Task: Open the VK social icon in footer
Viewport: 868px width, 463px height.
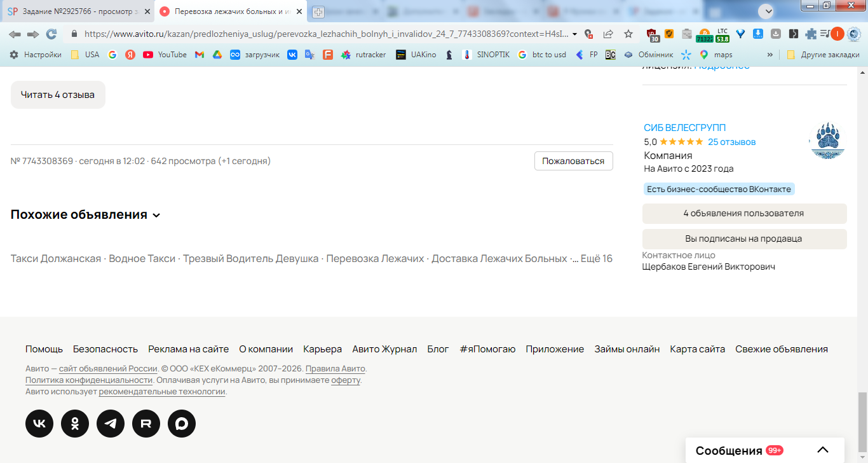Action: (x=39, y=424)
